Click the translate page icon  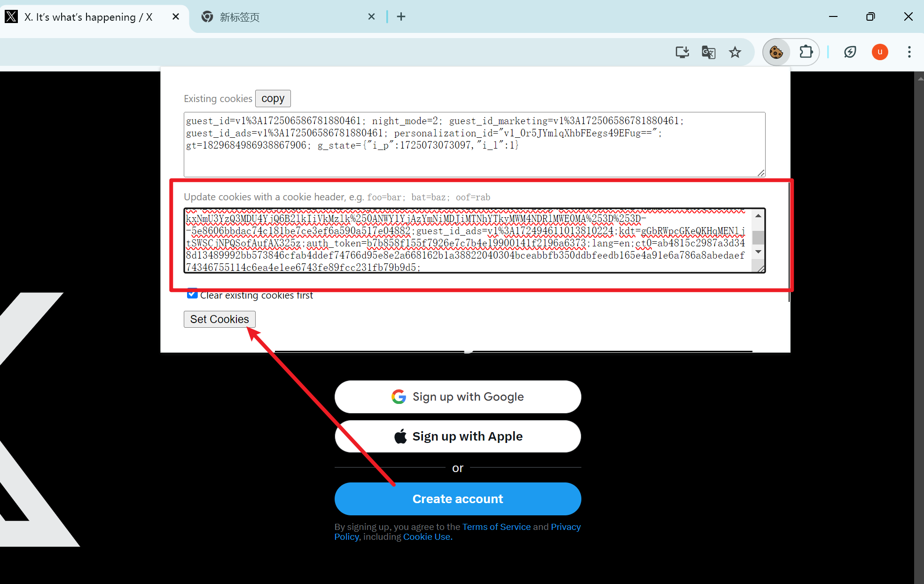pos(708,52)
